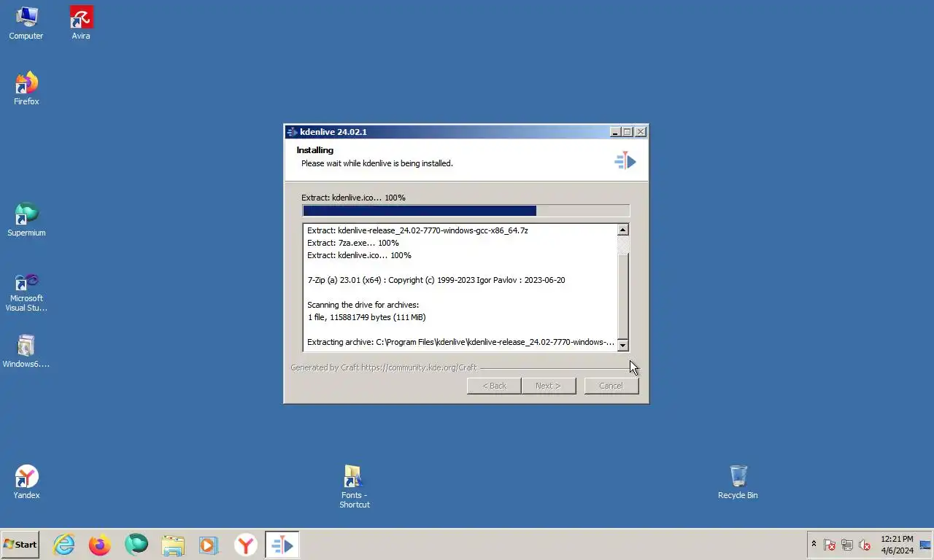Click the Show desktop tray icon
The image size is (934, 560).
(x=925, y=545)
